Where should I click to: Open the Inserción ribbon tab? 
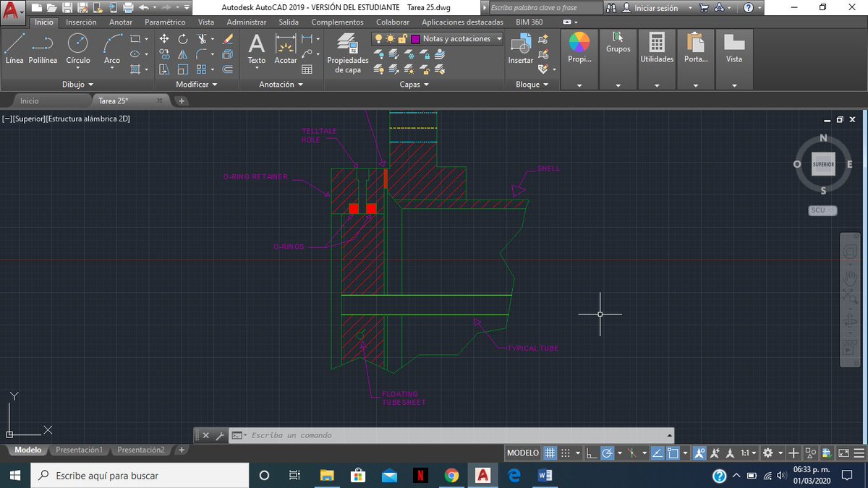click(81, 22)
